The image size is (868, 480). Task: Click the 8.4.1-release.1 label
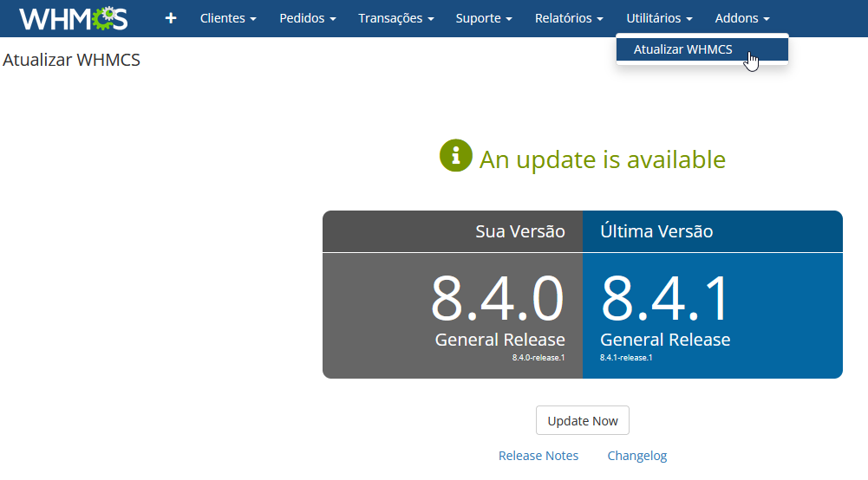pos(626,358)
